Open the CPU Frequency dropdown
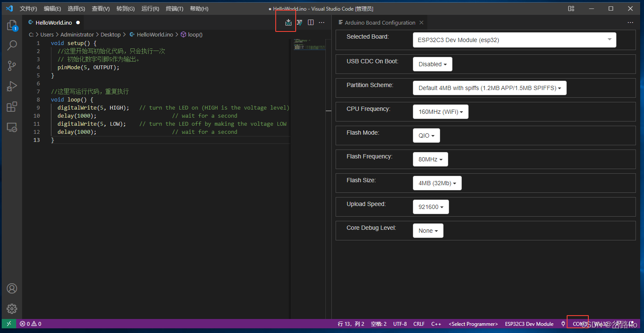 coord(441,112)
